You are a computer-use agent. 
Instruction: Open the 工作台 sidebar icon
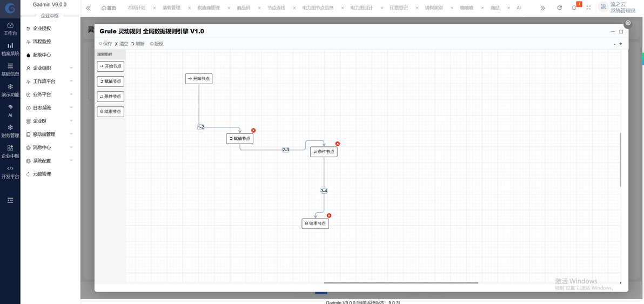coord(10,29)
